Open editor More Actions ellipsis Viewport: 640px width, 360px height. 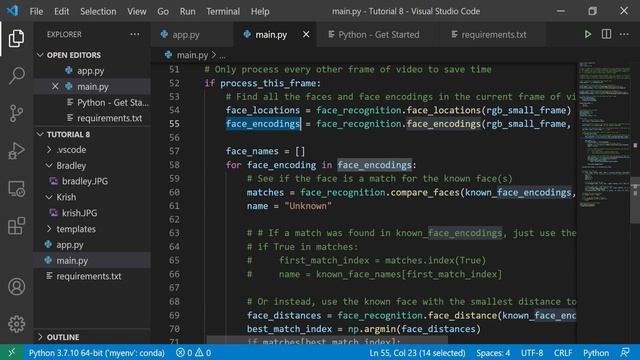[624, 34]
